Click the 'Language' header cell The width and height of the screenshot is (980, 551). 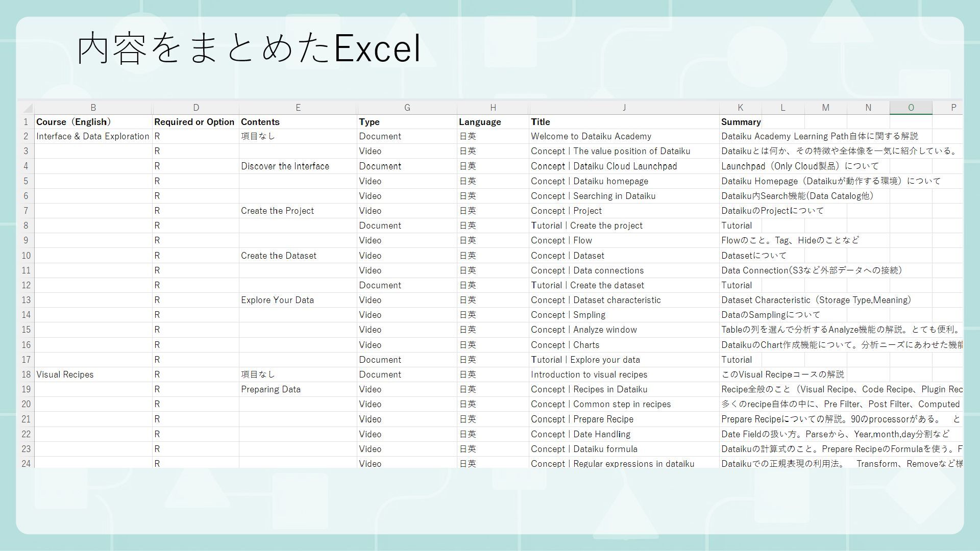click(493, 122)
